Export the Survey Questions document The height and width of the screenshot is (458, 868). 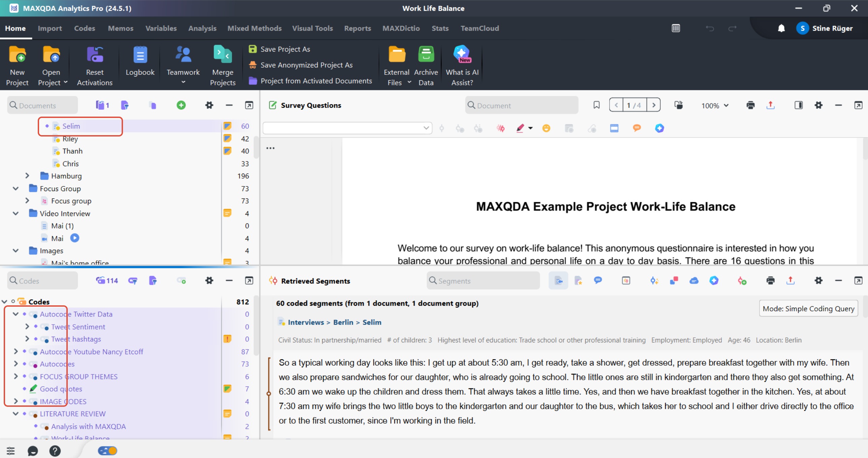point(771,105)
